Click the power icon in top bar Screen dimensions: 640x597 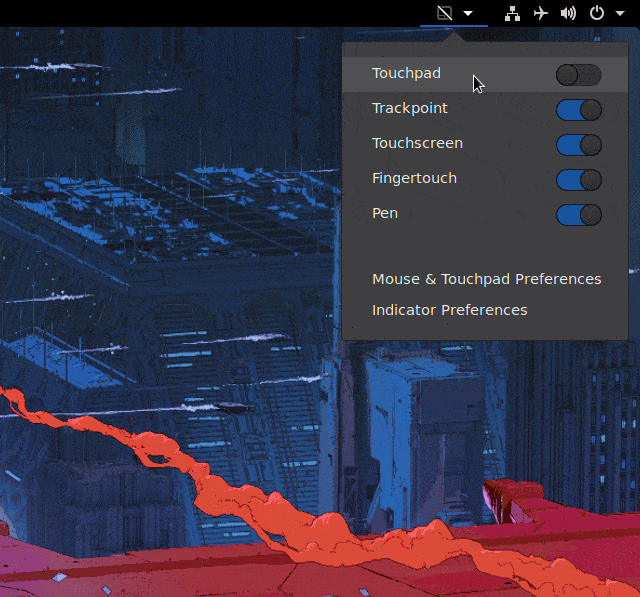click(597, 13)
